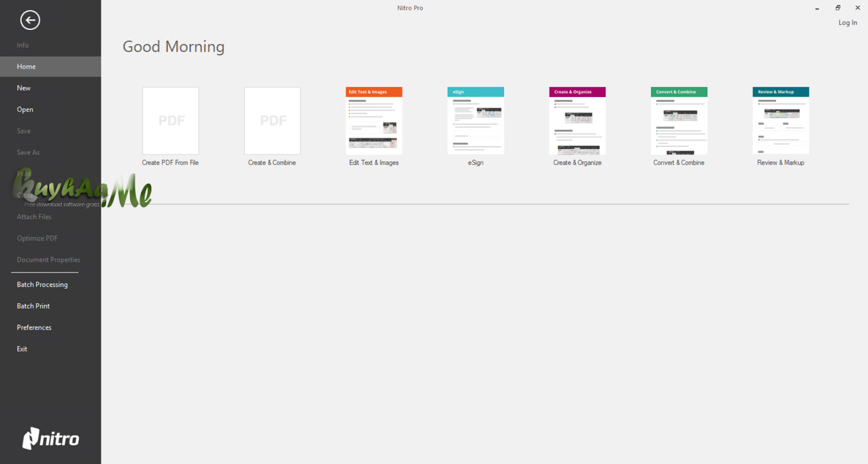Select the Create & Combine PDF thumbnail
This screenshot has width=868, height=464.
[x=272, y=121]
